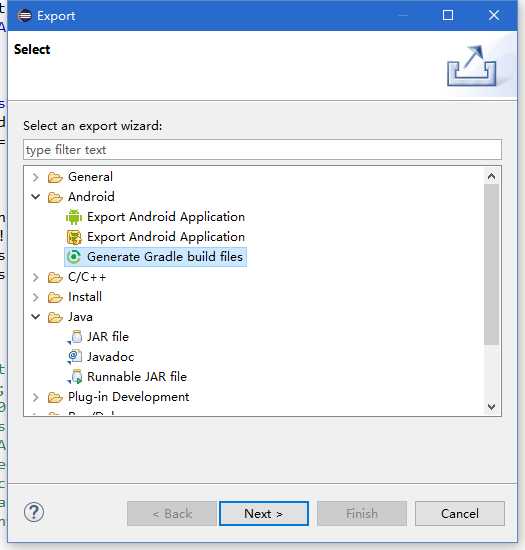Click the Javadoc icon
The image size is (525, 550).
[x=74, y=357]
